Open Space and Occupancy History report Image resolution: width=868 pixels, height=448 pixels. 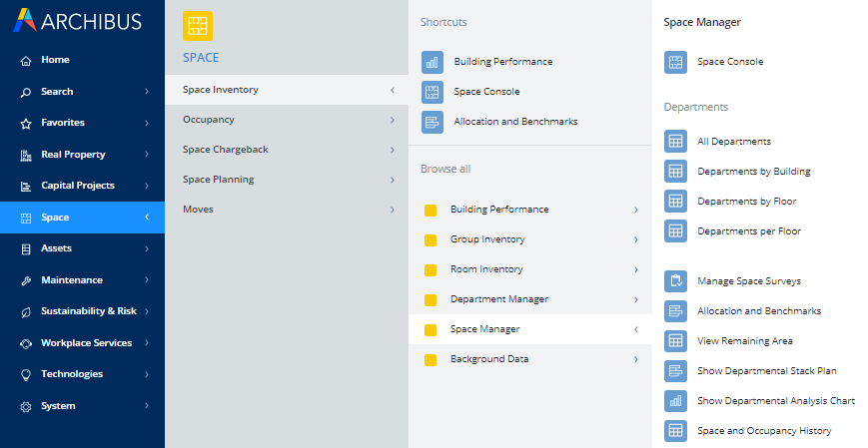pyautogui.click(x=764, y=431)
